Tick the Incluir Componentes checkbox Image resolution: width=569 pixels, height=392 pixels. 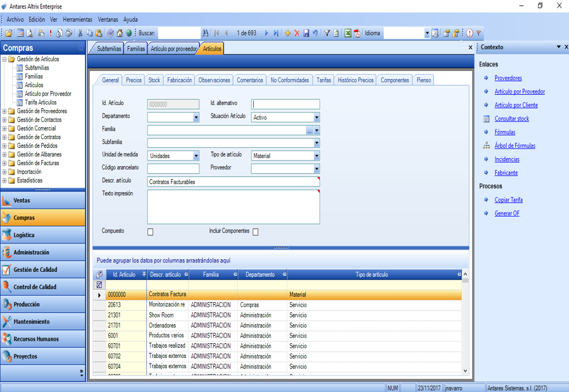coord(256,232)
